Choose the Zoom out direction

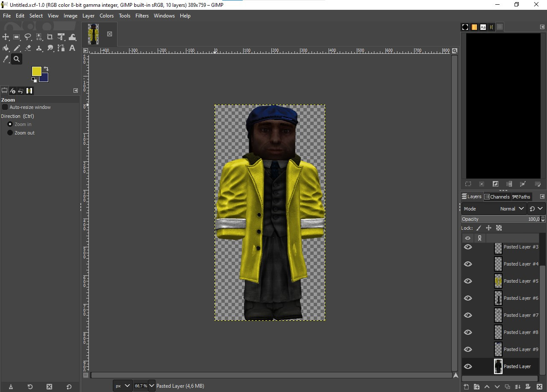tap(10, 133)
